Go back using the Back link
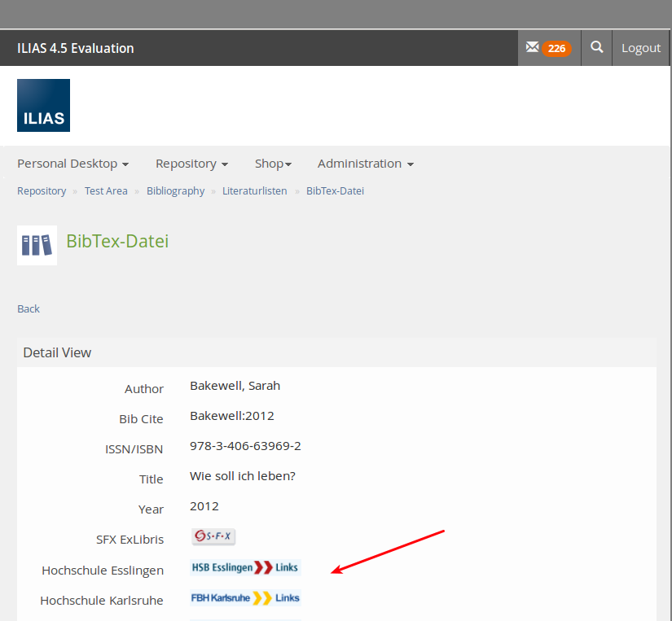 29,308
